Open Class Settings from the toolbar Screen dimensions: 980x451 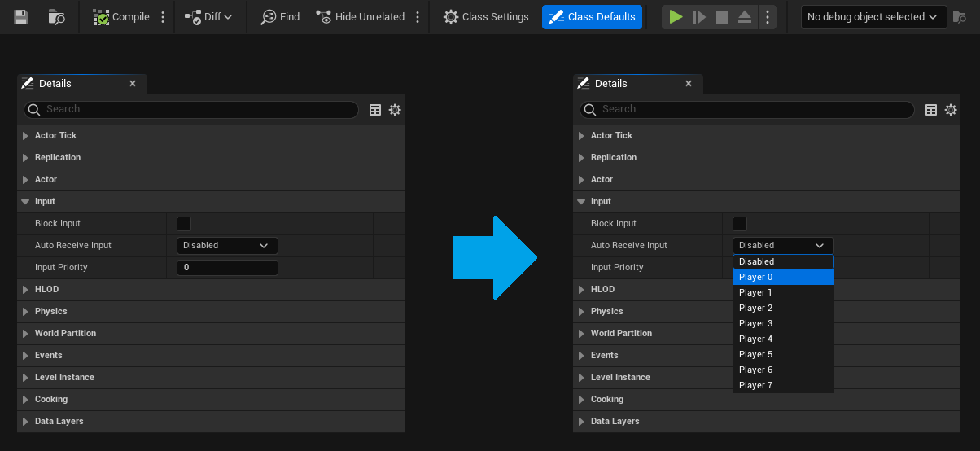(x=486, y=16)
